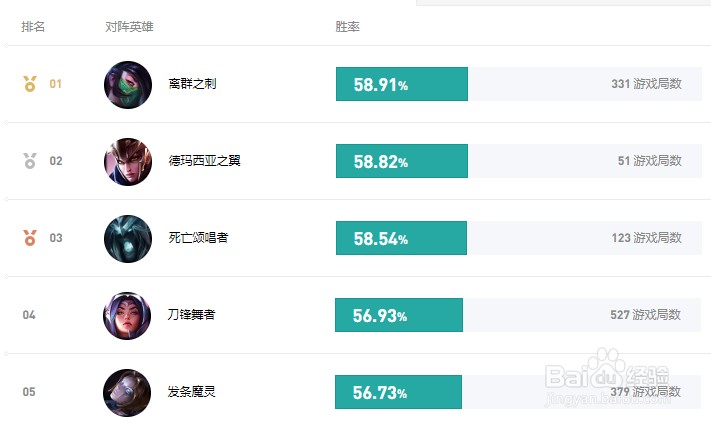Open the 发条魔灵 champion portrait

(127, 393)
